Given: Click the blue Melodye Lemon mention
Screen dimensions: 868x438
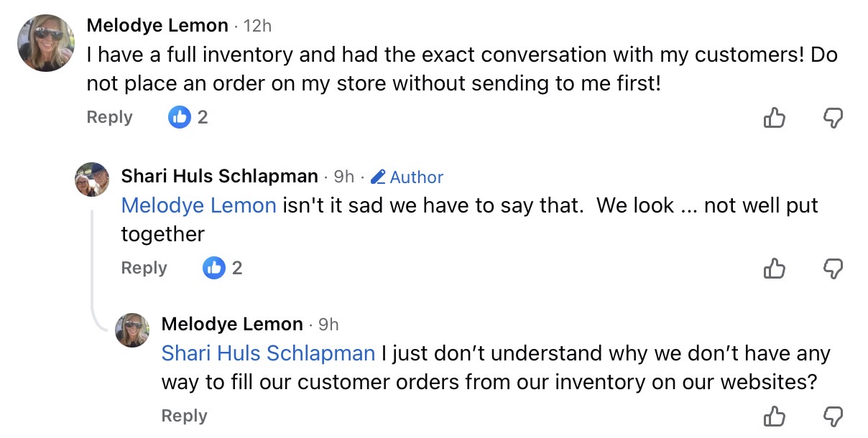Looking at the screenshot, I should [x=198, y=205].
